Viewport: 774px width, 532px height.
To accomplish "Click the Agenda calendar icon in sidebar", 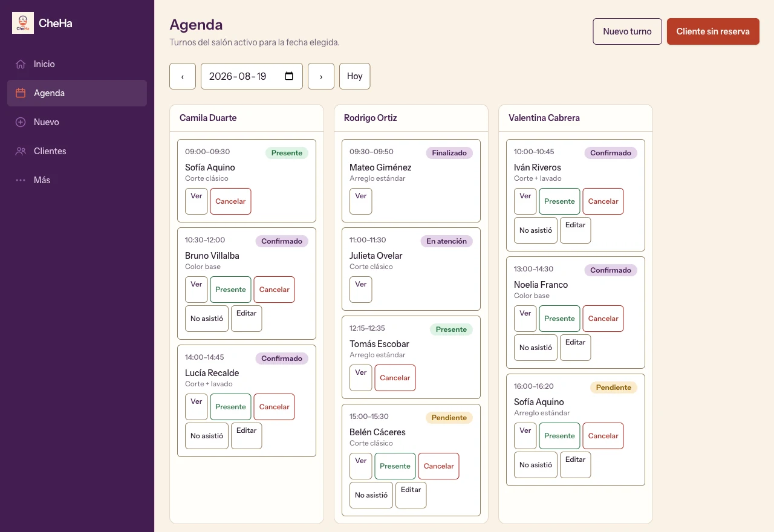I will [x=21, y=93].
